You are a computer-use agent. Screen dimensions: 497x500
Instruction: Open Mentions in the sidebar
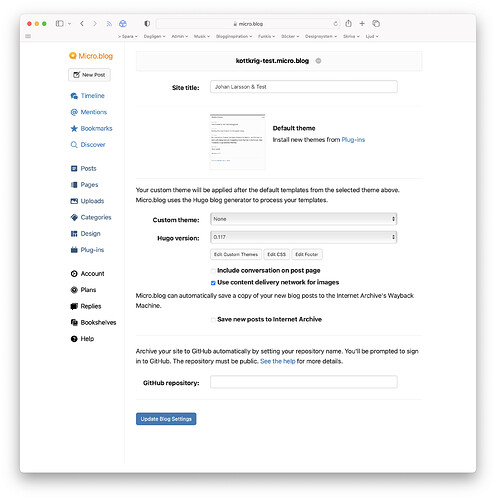coord(89,112)
